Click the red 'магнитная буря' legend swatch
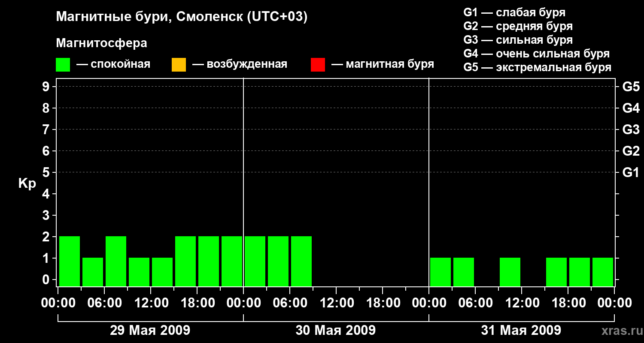Screen dimensions: 644x343 click(x=318, y=65)
